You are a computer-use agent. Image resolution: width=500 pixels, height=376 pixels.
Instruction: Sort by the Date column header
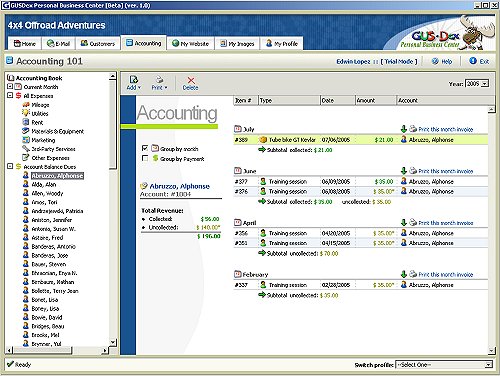[337, 100]
